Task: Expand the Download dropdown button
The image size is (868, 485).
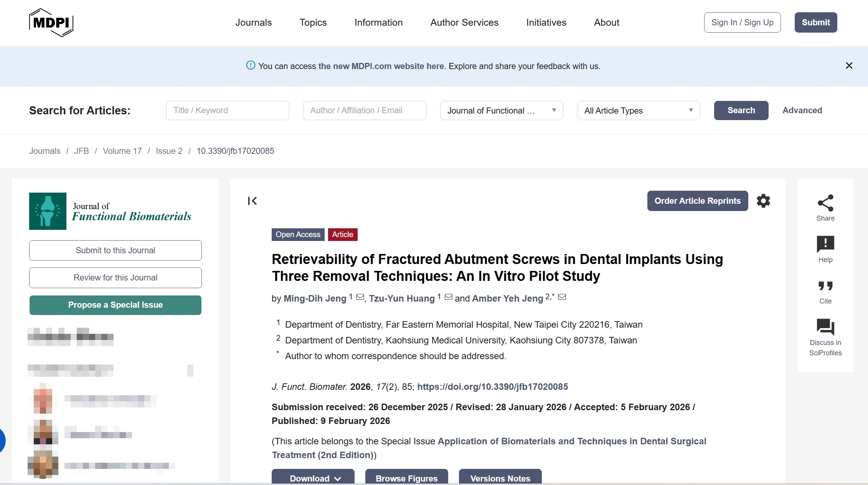Action: (x=313, y=478)
